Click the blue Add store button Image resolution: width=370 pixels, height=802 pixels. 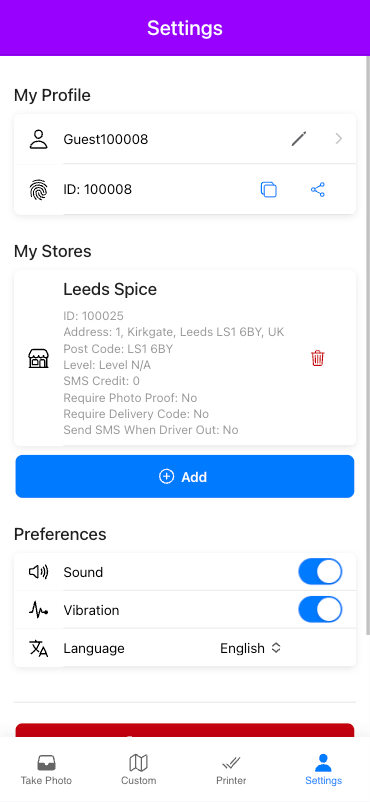[185, 477]
